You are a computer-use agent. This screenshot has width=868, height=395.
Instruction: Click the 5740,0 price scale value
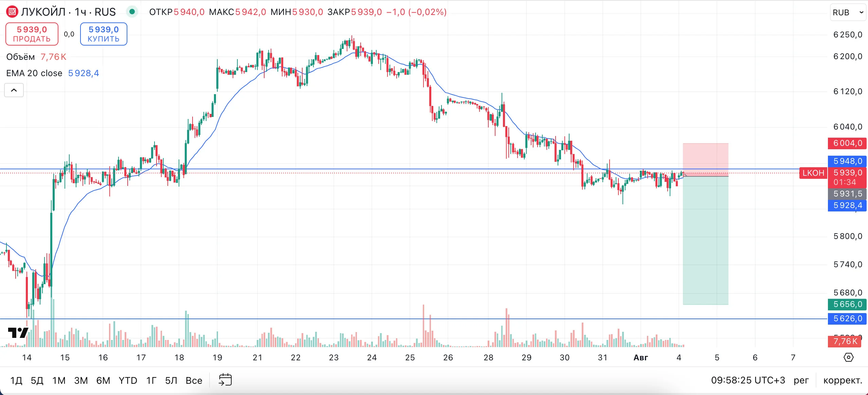tap(848, 264)
